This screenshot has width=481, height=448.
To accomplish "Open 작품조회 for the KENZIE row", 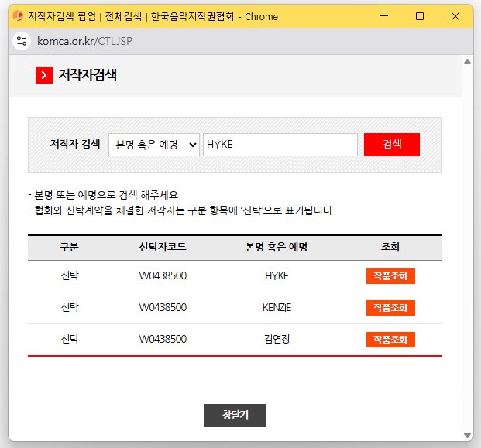I will pyautogui.click(x=390, y=308).
